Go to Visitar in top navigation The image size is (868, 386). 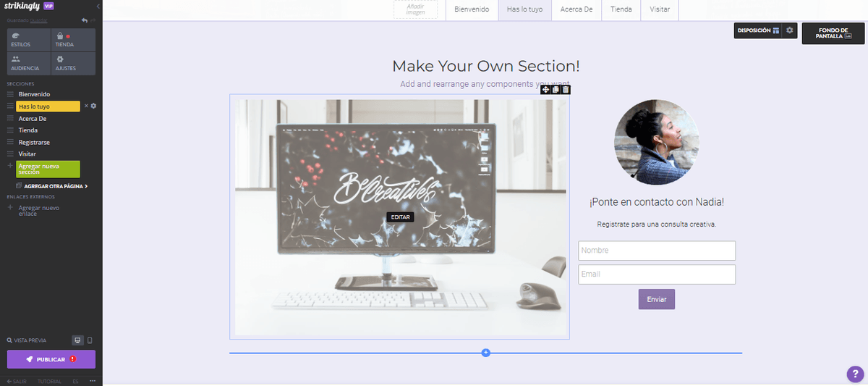tap(660, 9)
